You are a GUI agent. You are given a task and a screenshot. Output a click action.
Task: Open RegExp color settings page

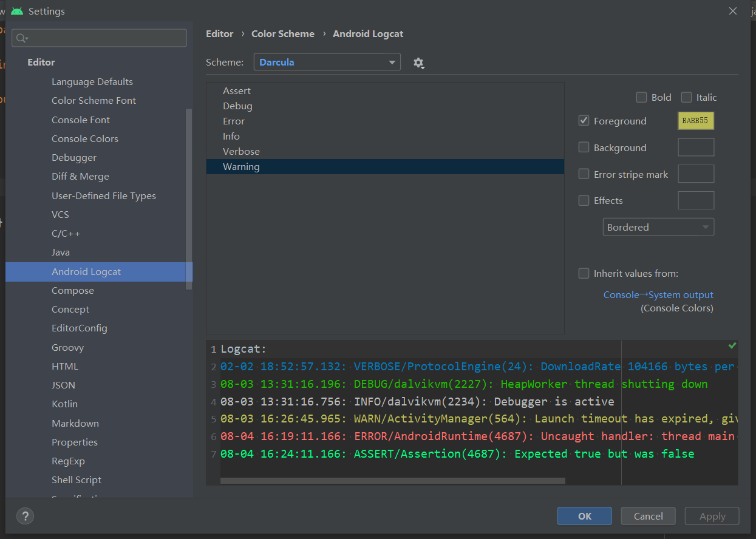[x=68, y=461]
